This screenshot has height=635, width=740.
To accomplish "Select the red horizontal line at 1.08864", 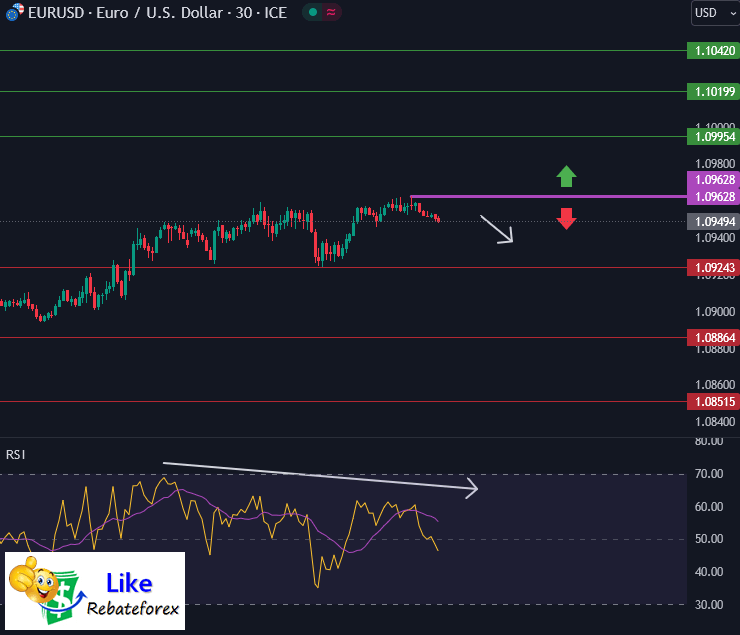I will (344, 338).
